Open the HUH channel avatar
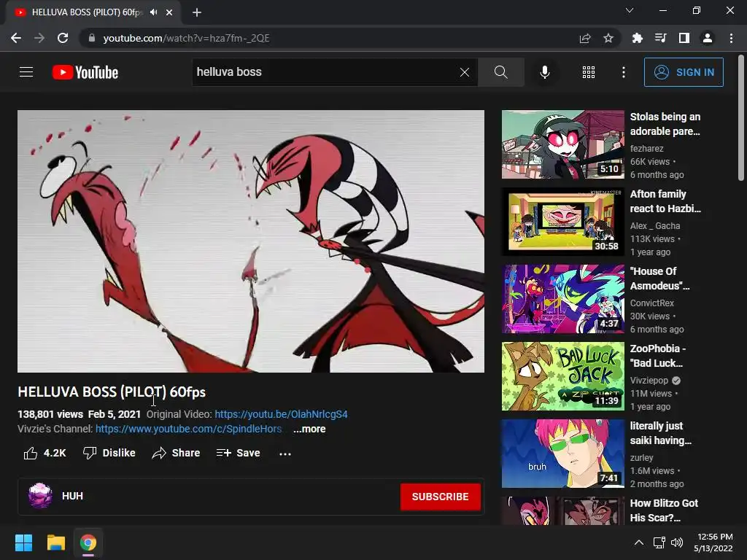 (40, 496)
